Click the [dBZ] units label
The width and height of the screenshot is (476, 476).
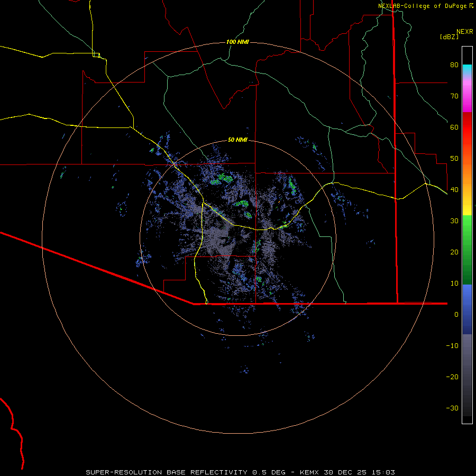point(449,37)
